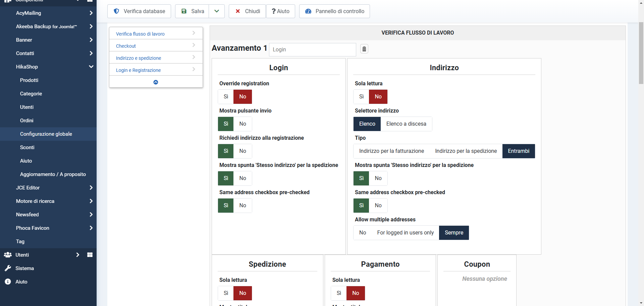644x306 pixels.
Task: Select Indirizzo per la spedizione type
Action: [x=466, y=151]
